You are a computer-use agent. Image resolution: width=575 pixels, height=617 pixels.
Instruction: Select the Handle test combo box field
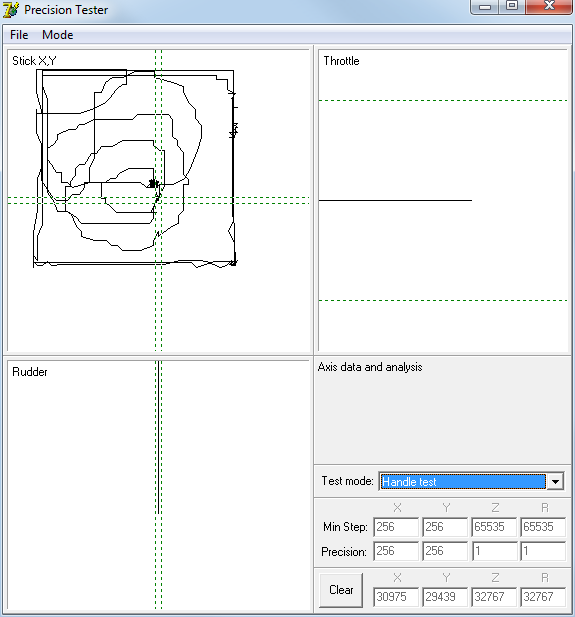(463, 481)
